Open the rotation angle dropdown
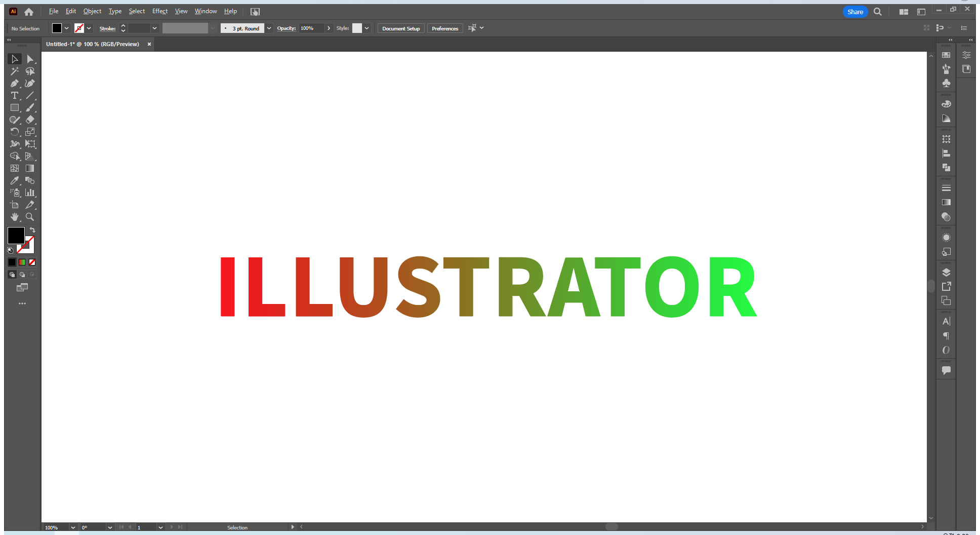 click(110, 527)
